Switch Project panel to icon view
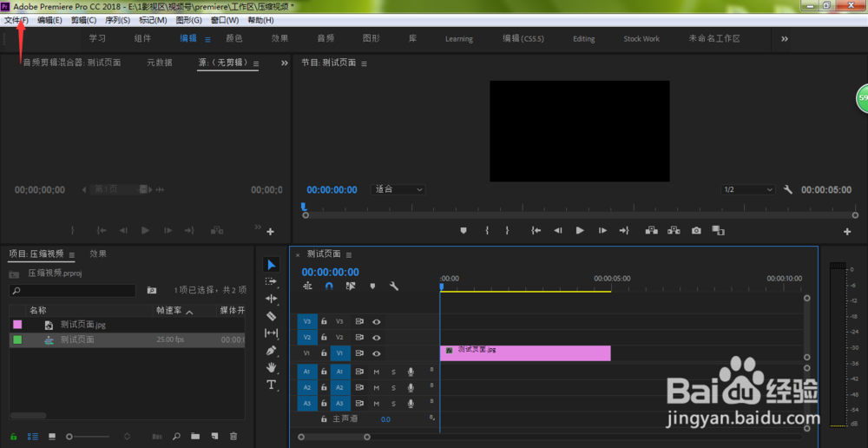The width and height of the screenshot is (868, 448). (52, 437)
